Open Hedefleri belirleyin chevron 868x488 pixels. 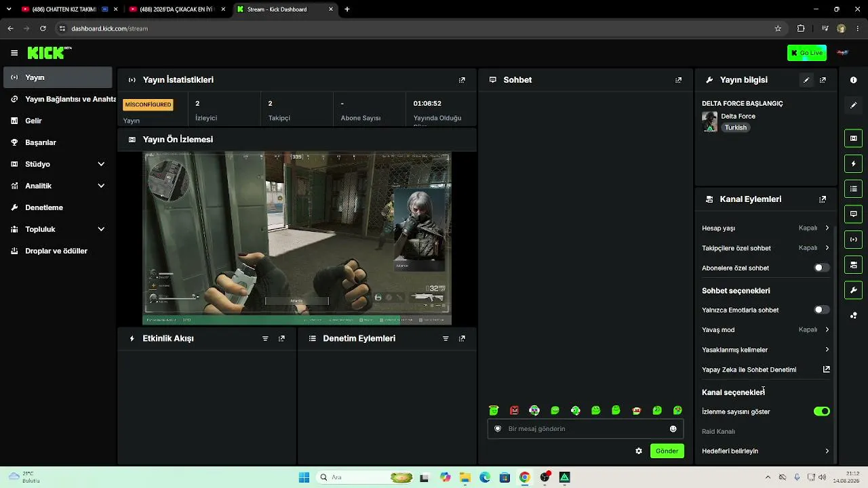click(827, 451)
